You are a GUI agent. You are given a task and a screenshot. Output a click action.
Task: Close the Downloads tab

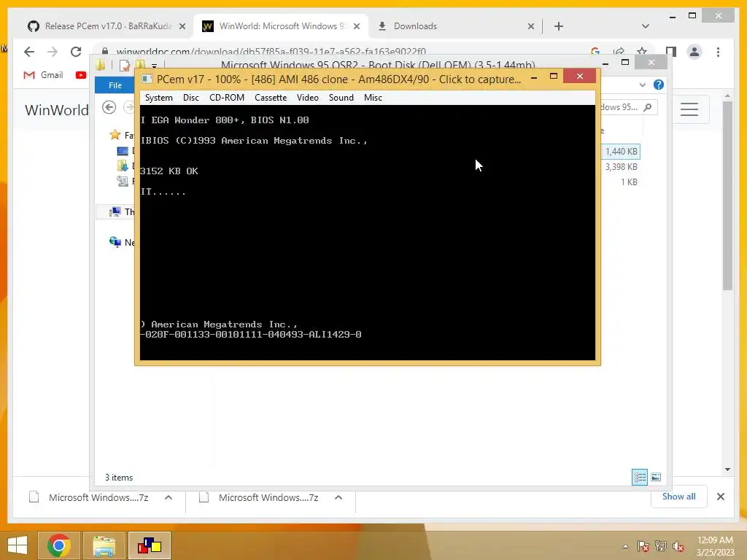pos(531,27)
